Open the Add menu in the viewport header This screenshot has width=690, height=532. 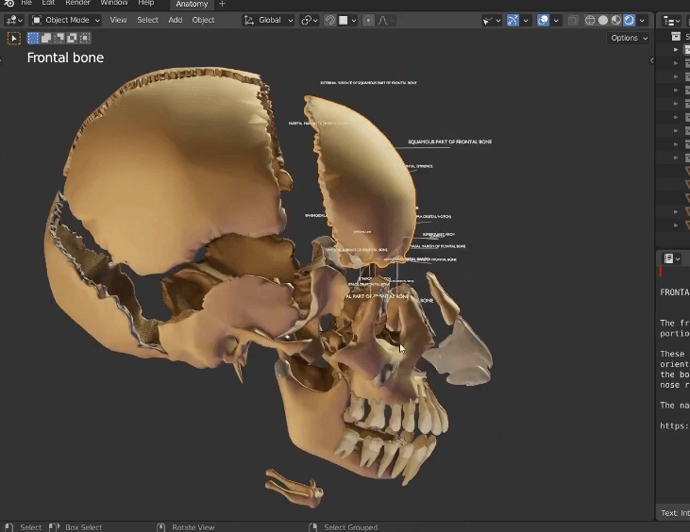point(175,20)
